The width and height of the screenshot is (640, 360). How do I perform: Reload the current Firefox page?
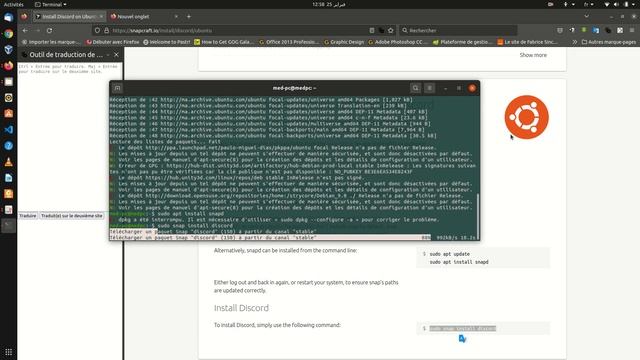tap(49, 31)
